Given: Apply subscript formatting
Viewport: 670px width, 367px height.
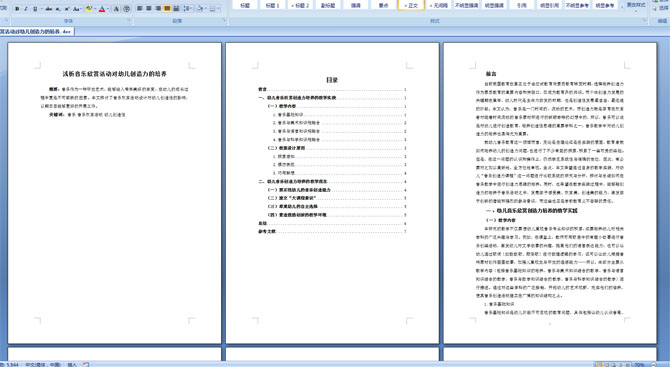Looking at the screenshot, I should pyautogui.click(x=58, y=9).
